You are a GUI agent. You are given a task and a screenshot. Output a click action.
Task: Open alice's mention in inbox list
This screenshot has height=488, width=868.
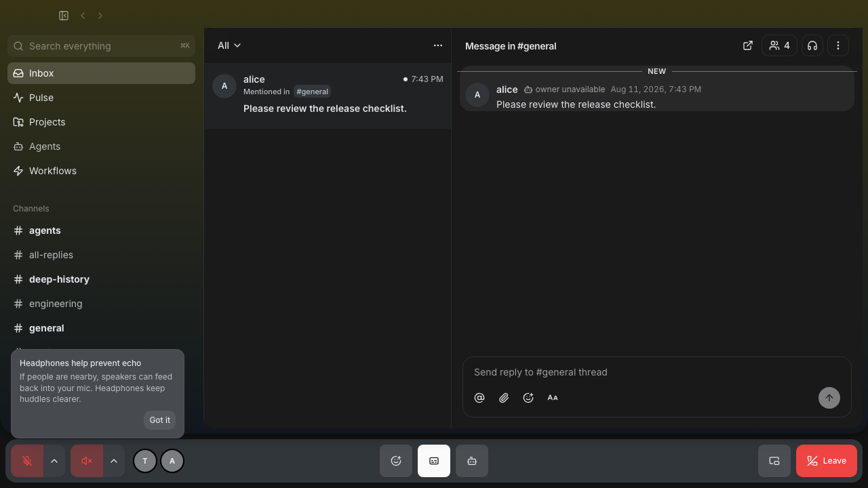point(328,95)
